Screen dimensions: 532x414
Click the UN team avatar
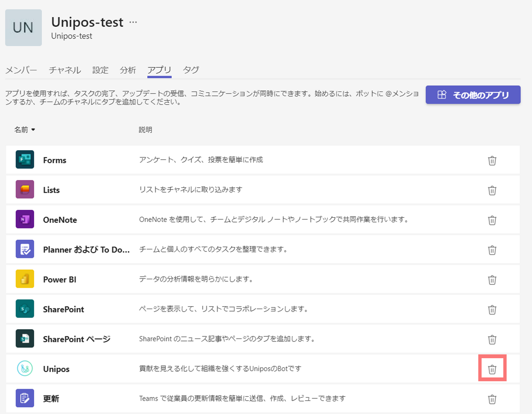click(24, 28)
